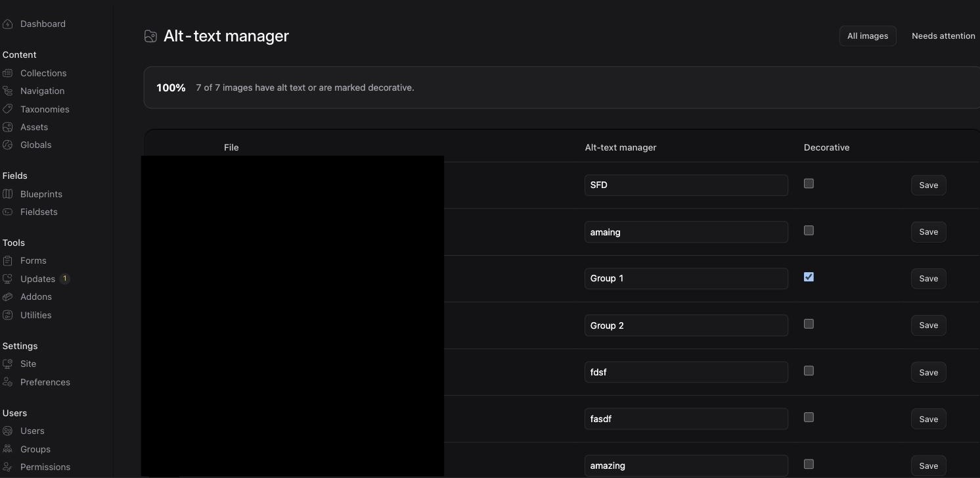This screenshot has height=478, width=980.
Task: Save the fasdf alt text row
Action: (928, 419)
